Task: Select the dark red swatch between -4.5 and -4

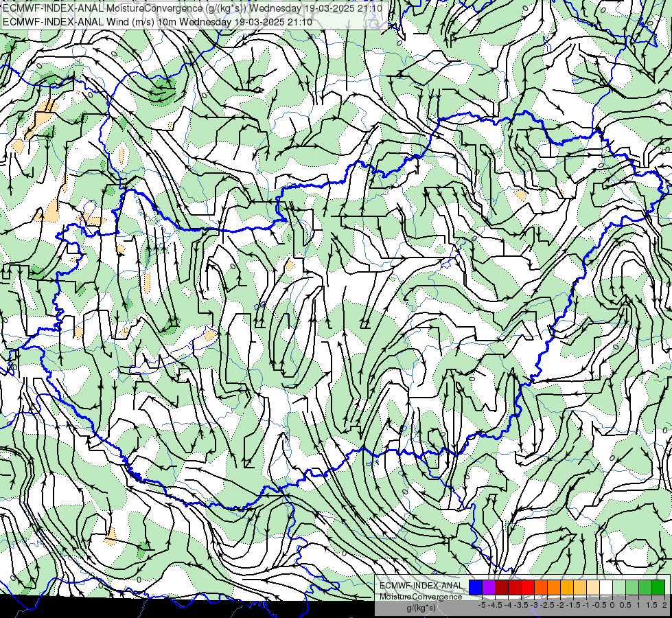Action: (x=502, y=588)
